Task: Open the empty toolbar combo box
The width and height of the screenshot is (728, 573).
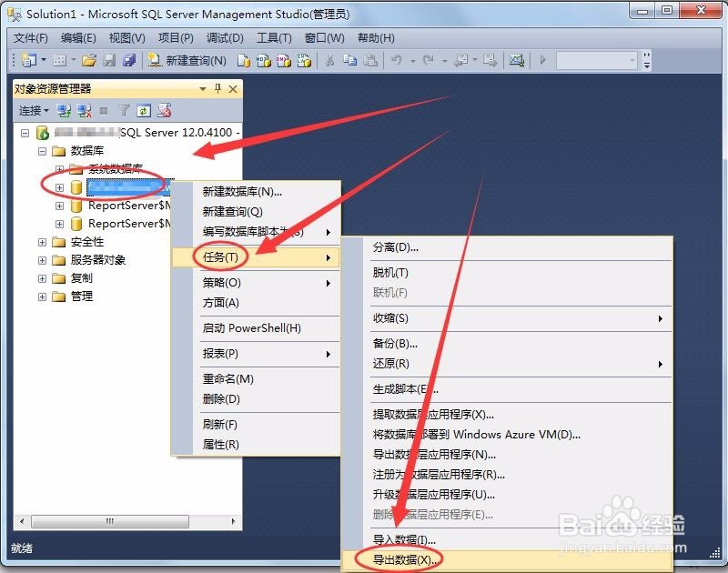Action: 596,60
